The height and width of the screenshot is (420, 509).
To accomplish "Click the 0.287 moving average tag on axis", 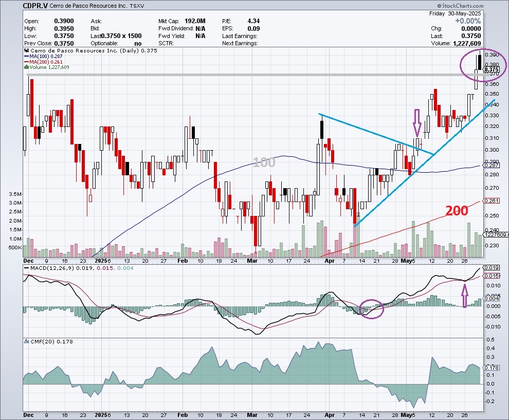I will tap(492, 166).
